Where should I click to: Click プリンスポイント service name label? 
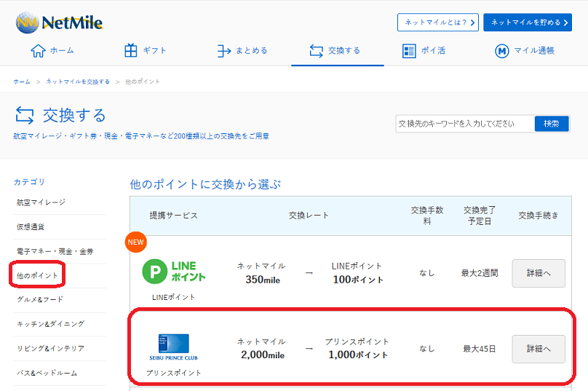click(x=174, y=373)
